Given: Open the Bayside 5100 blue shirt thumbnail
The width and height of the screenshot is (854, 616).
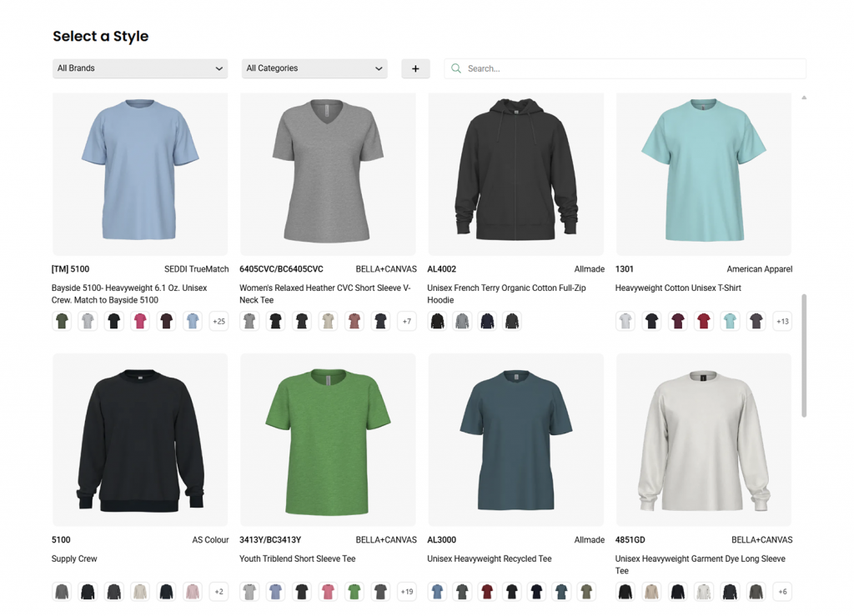Looking at the screenshot, I should pos(140,173).
